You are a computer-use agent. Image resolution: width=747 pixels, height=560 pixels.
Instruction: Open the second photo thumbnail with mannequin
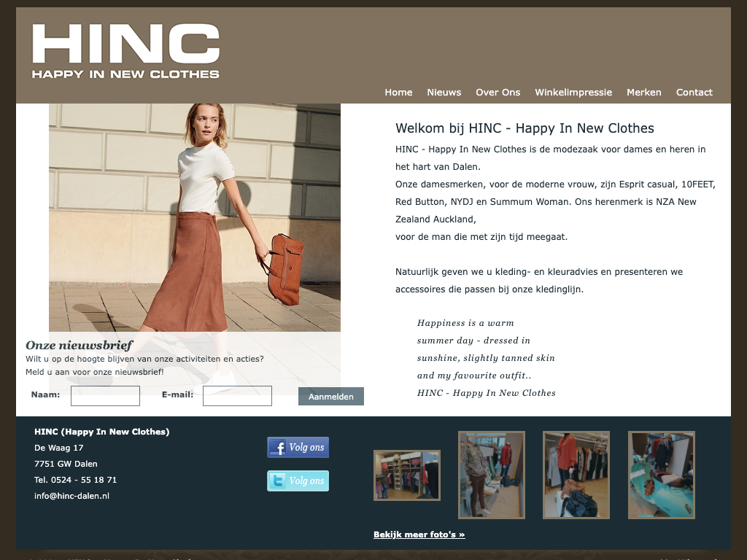coord(491,475)
